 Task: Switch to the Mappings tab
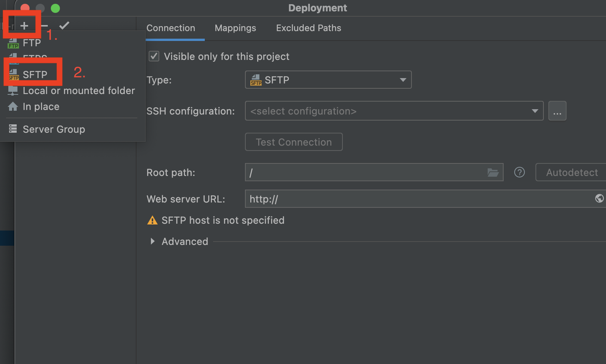click(x=235, y=28)
